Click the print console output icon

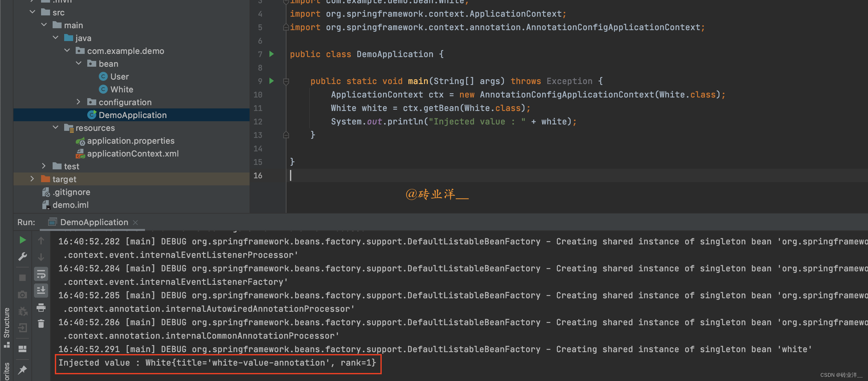[41, 307]
